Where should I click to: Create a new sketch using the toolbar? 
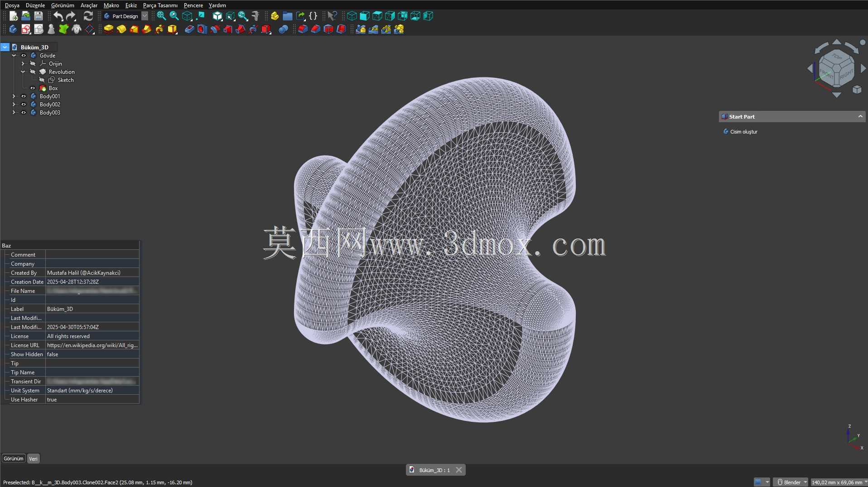click(26, 29)
